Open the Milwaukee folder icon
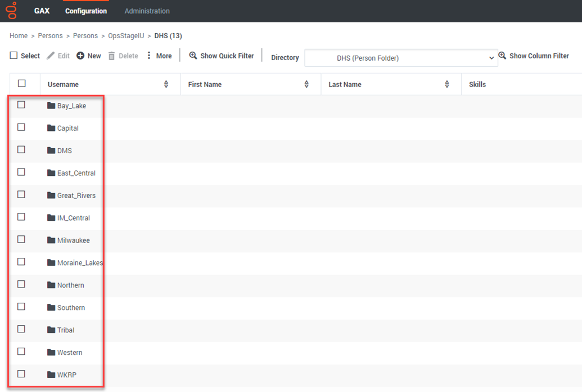This screenshot has width=582, height=392. pyautogui.click(x=51, y=240)
